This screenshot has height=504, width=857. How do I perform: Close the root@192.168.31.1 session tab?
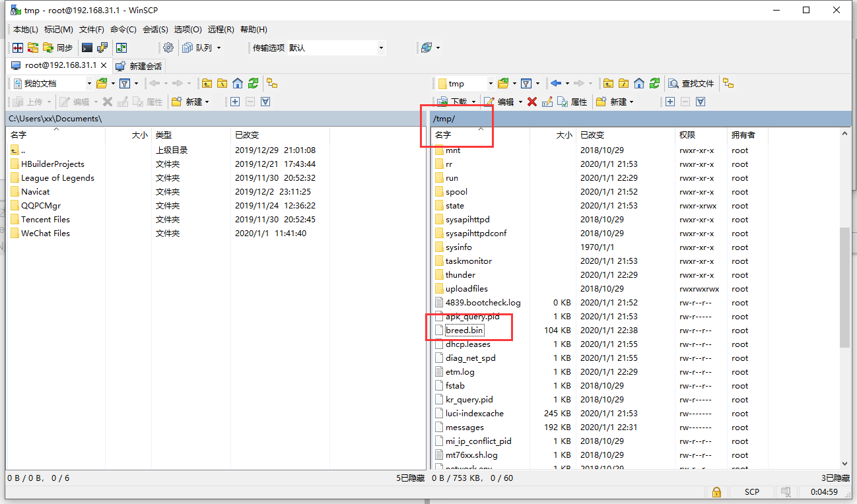pyautogui.click(x=104, y=65)
